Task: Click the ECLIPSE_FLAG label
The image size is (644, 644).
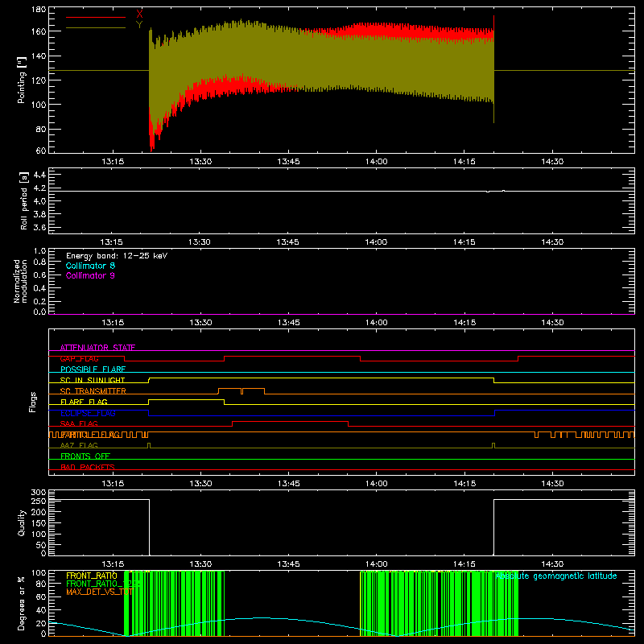Action: (x=88, y=413)
